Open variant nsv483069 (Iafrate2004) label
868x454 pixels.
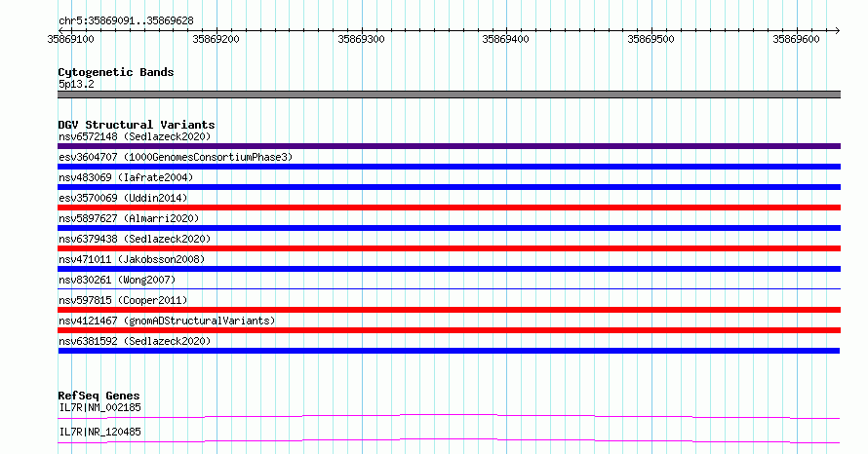126,177
